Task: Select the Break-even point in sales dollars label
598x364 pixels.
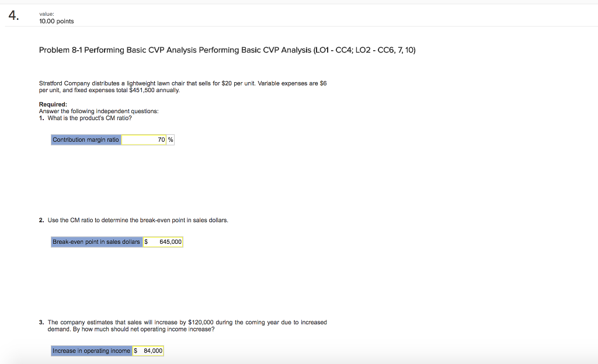Action: (x=97, y=242)
